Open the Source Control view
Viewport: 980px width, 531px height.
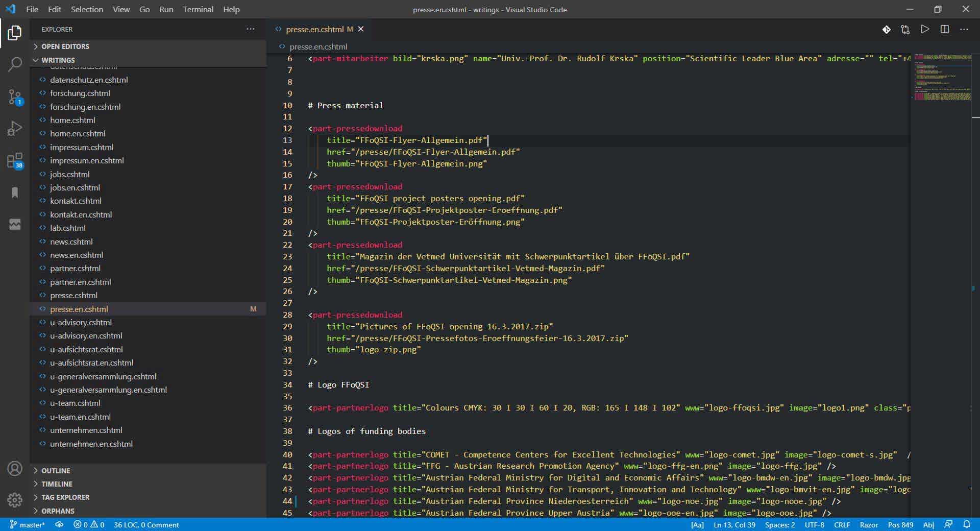click(x=15, y=96)
